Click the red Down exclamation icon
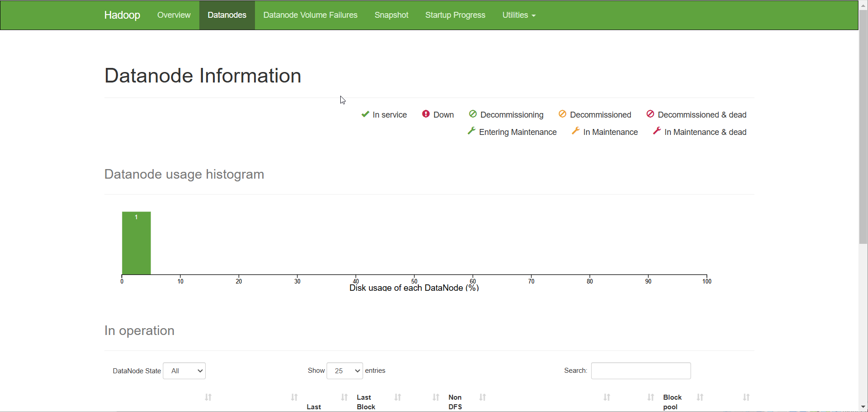This screenshot has height=412, width=868. 426,114
